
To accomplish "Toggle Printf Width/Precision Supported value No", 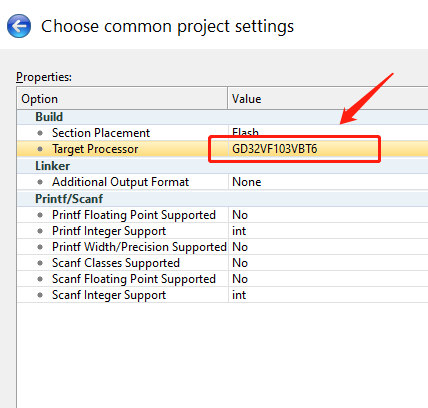I will coord(240,247).
